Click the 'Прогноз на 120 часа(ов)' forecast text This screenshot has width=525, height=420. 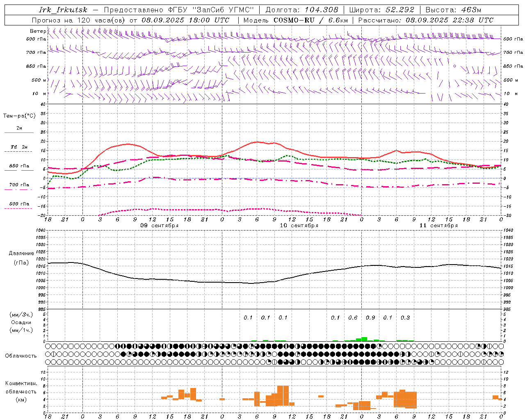point(79,20)
